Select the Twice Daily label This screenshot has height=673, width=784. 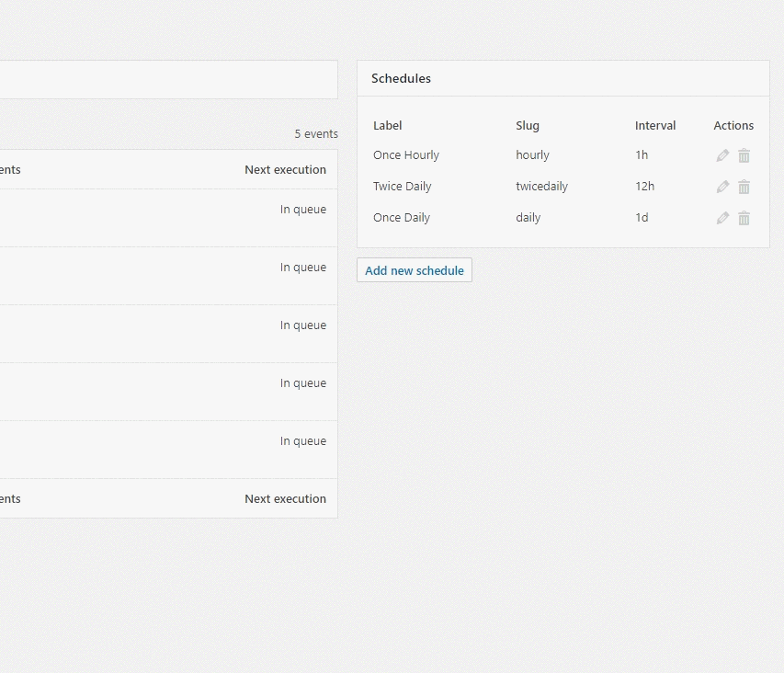coord(402,186)
